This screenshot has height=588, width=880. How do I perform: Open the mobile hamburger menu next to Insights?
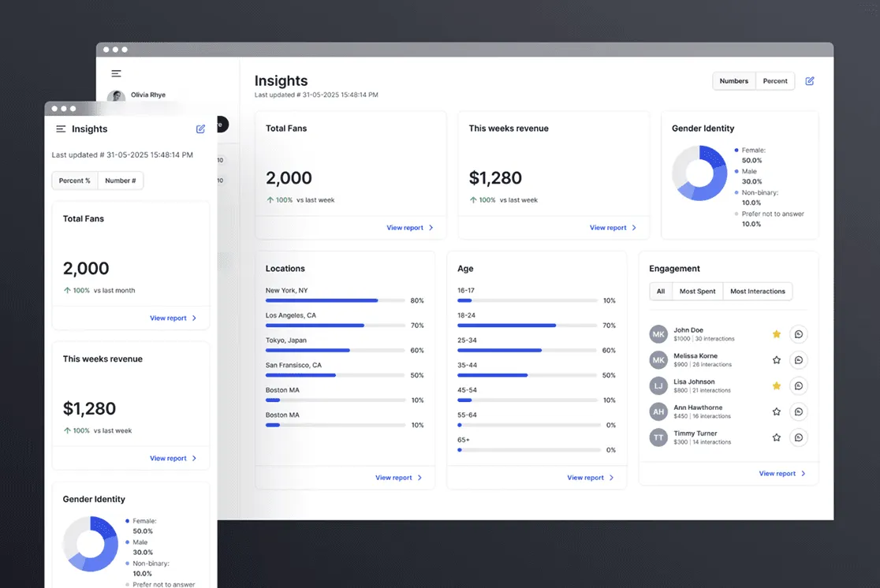click(61, 129)
